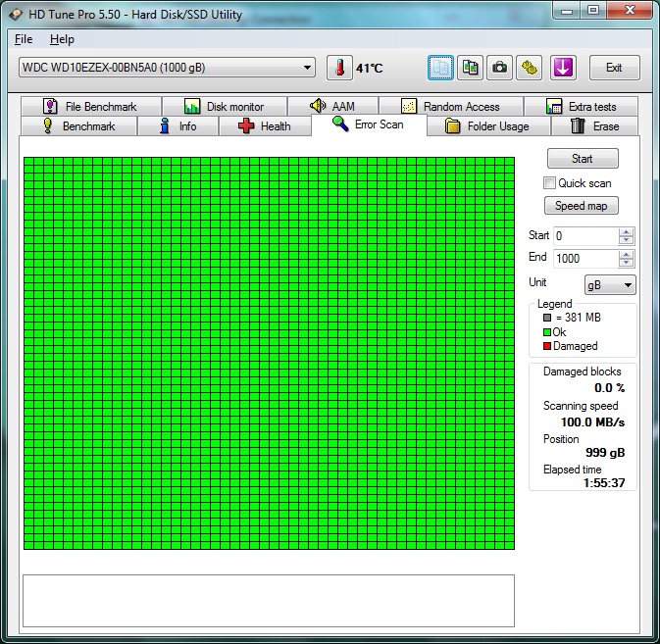Viewport: 660px width, 644px height.
Task: Switch to the Random Access tab
Action: click(x=451, y=107)
